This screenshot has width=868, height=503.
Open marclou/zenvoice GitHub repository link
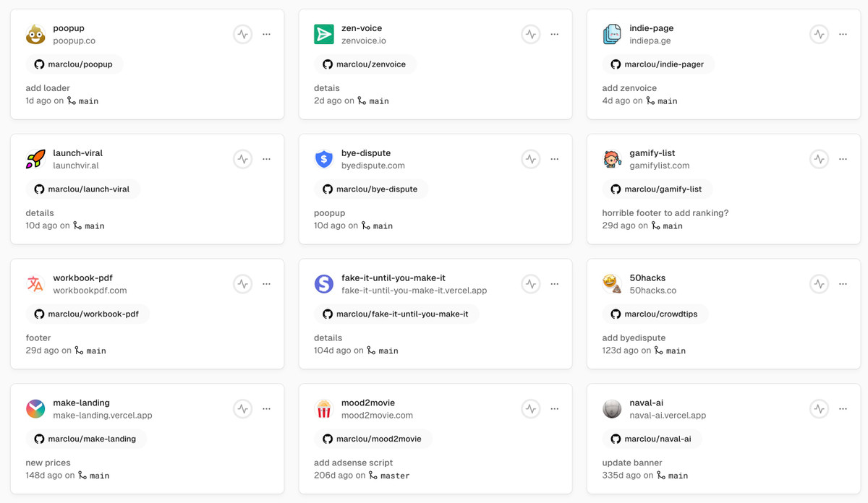click(x=365, y=64)
